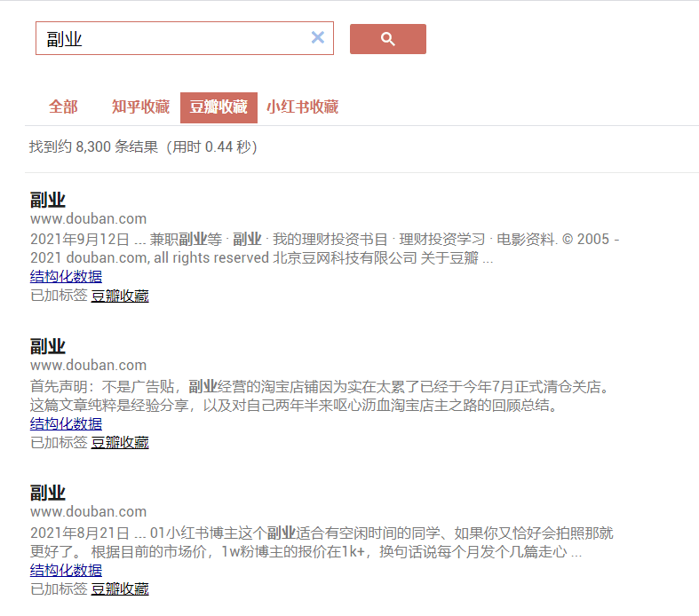Click www.douban.com URL of the 小红书博主 result
This screenshot has height=616, width=699.
click(88, 512)
